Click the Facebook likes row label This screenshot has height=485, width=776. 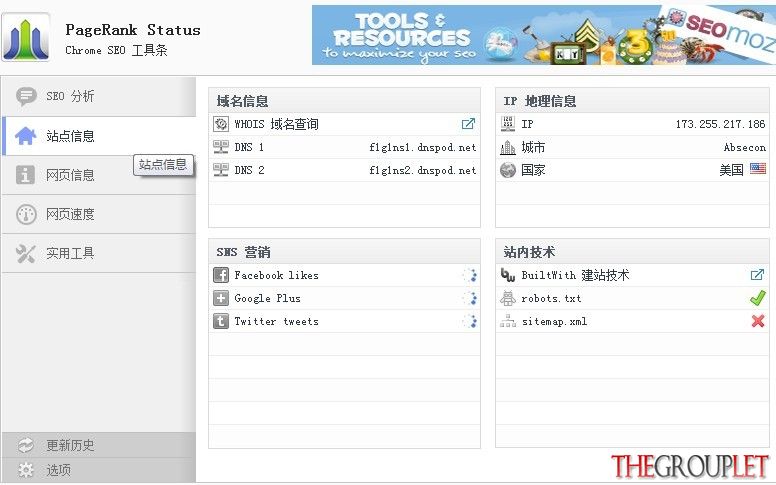[x=276, y=275]
